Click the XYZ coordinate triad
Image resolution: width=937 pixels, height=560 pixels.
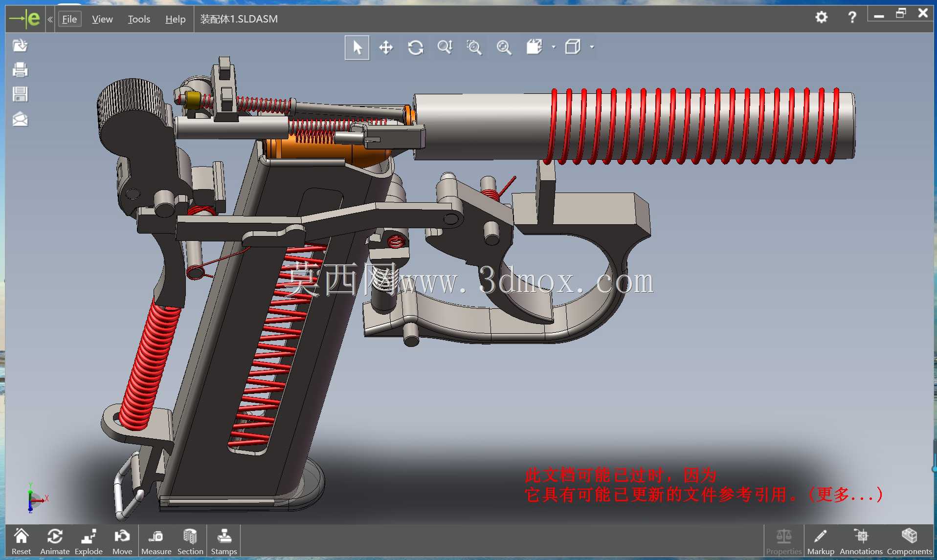coord(37,497)
